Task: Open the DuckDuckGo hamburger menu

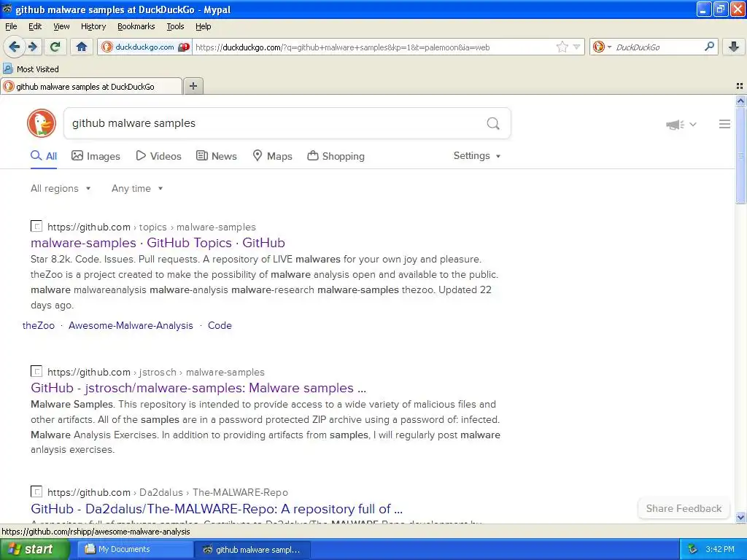Action: [x=724, y=124]
